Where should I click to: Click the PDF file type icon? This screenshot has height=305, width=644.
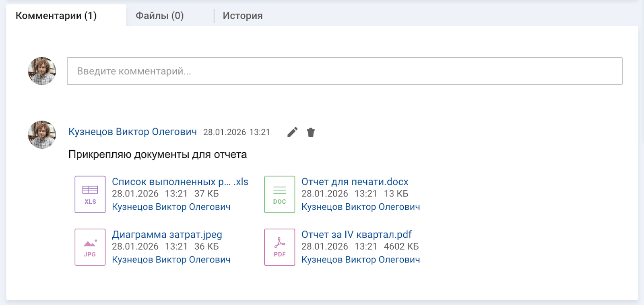coord(280,247)
